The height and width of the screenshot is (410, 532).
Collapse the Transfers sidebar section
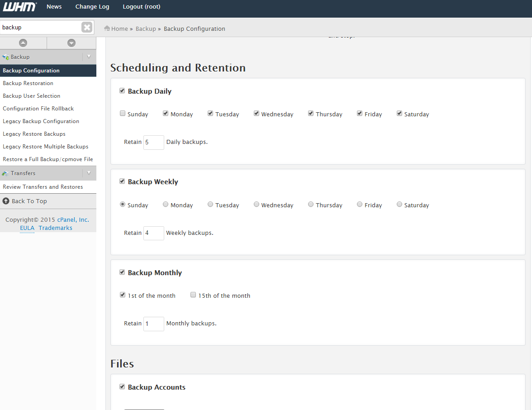pyautogui.click(x=89, y=173)
